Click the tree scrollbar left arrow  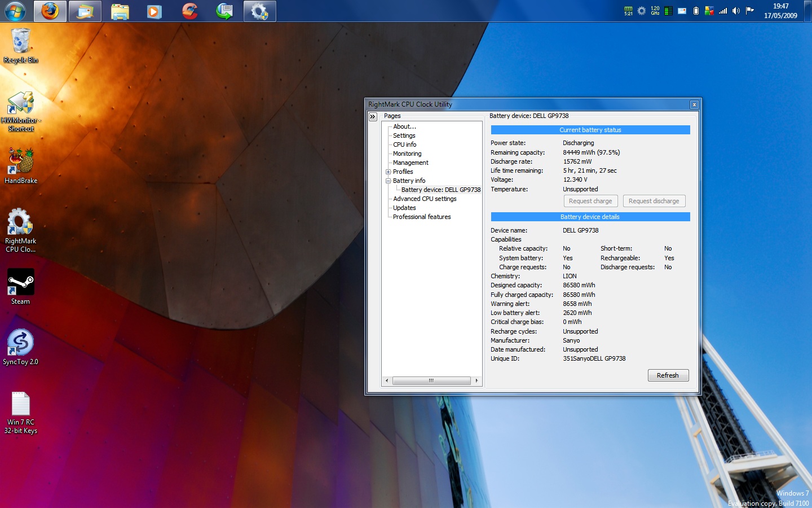[x=387, y=380]
